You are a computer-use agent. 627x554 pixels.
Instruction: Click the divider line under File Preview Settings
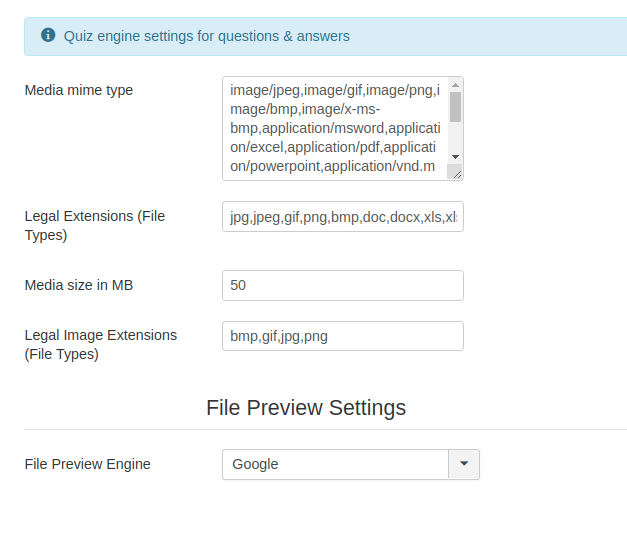point(325,430)
